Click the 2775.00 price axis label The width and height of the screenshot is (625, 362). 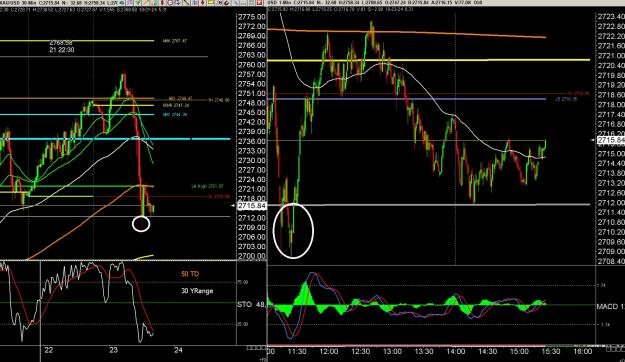click(251, 17)
